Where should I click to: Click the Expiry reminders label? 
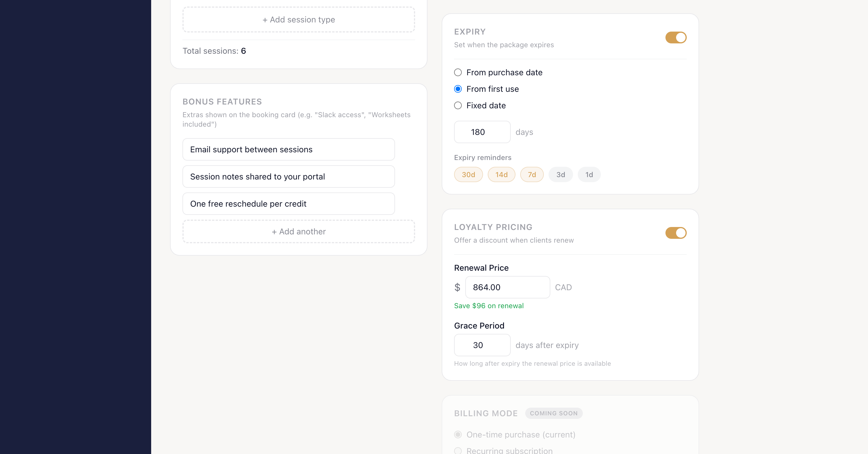(482, 158)
